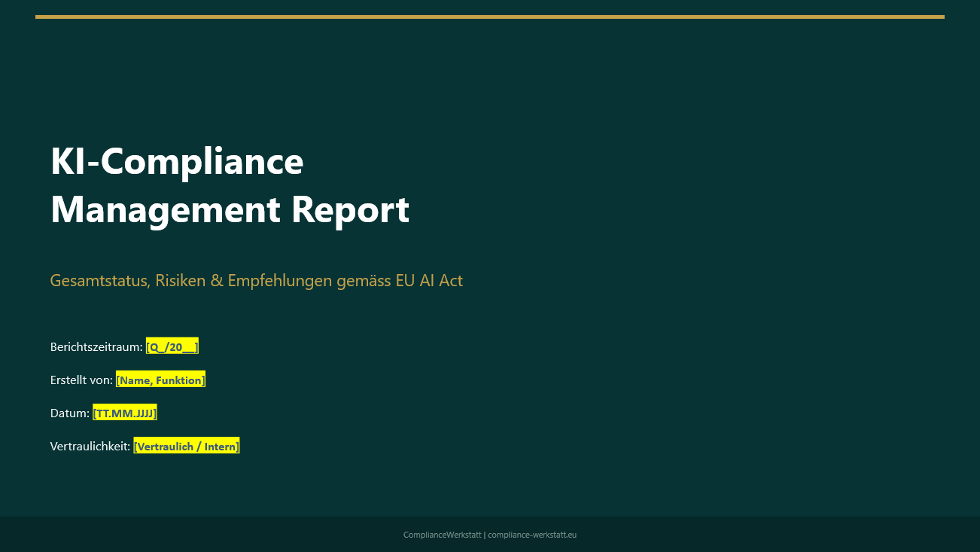Click the [Vertraulich / Intern] placeholder
Screen dimensions: 980x552
pos(186,445)
